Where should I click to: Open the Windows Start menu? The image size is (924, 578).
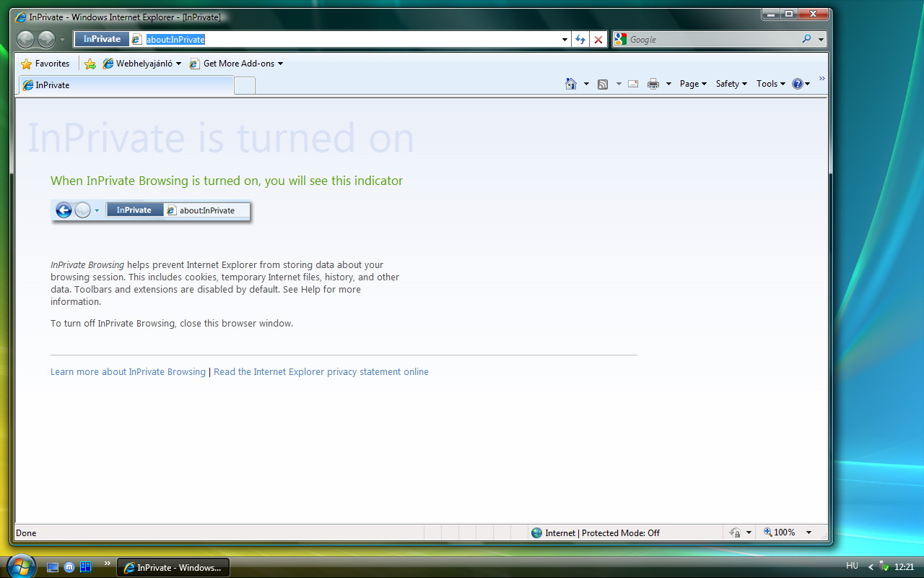[x=19, y=566]
